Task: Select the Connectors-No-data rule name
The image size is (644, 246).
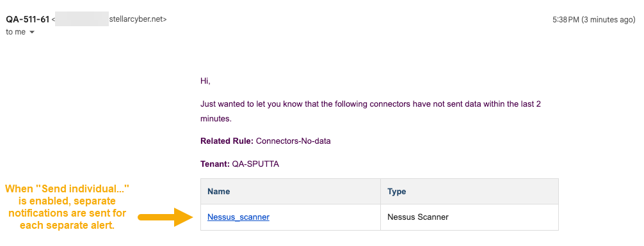Action: click(293, 141)
